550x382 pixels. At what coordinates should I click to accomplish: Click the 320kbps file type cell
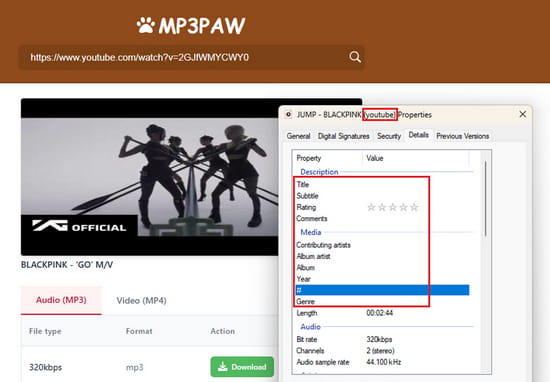point(45,367)
